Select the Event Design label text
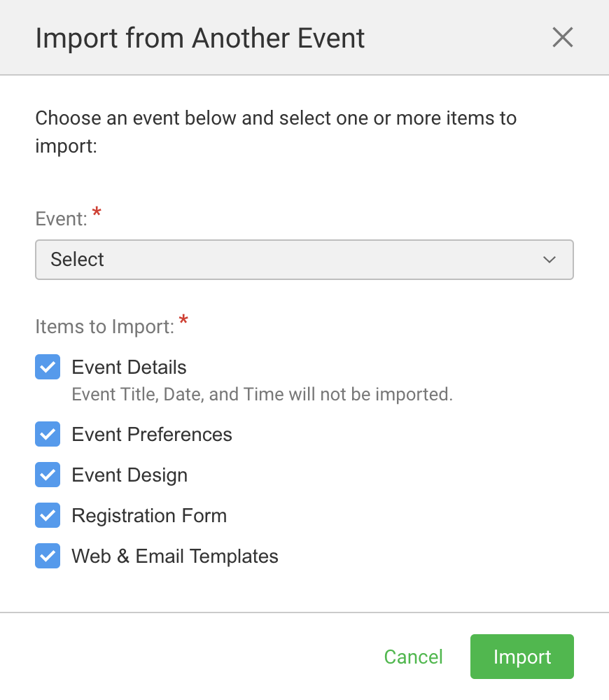The image size is (609, 700). click(129, 475)
